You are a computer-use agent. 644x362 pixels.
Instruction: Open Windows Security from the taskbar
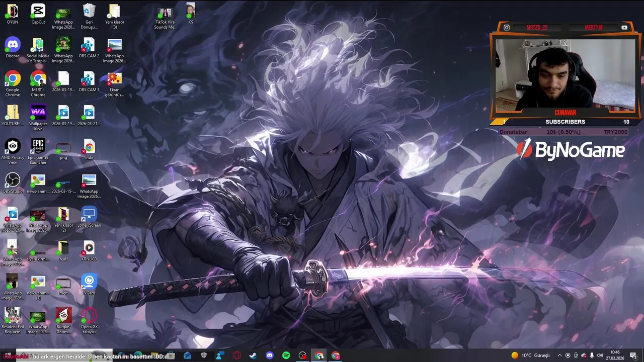204,355
